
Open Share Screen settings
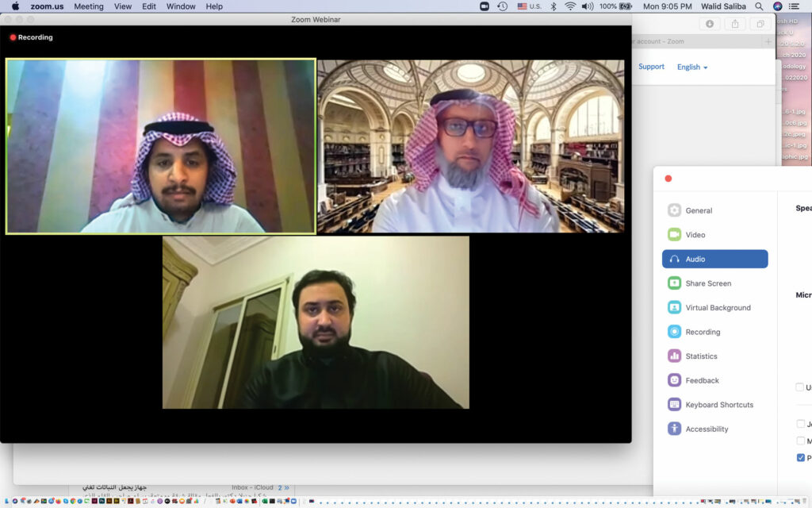pyautogui.click(x=708, y=283)
